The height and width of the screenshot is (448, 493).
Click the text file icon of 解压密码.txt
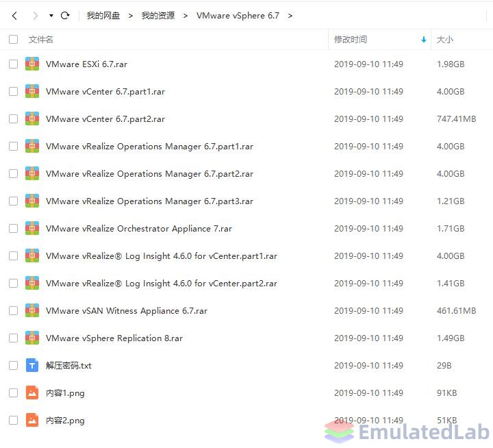(x=32, y=365)
